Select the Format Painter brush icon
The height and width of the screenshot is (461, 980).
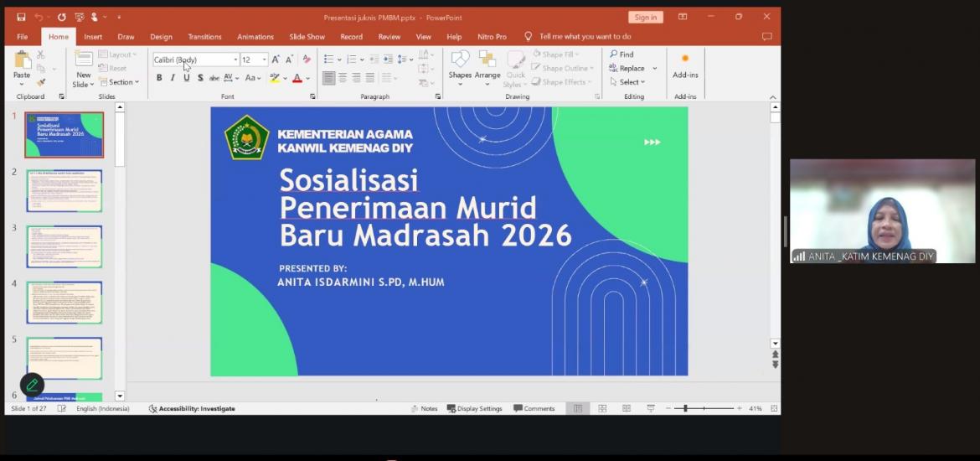41,82
